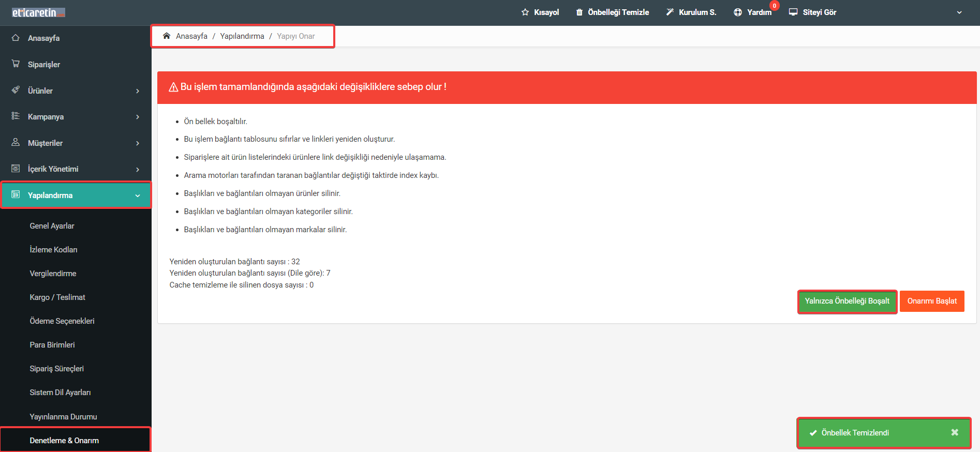Click the eticaretin logo

(x=38, y=12)
